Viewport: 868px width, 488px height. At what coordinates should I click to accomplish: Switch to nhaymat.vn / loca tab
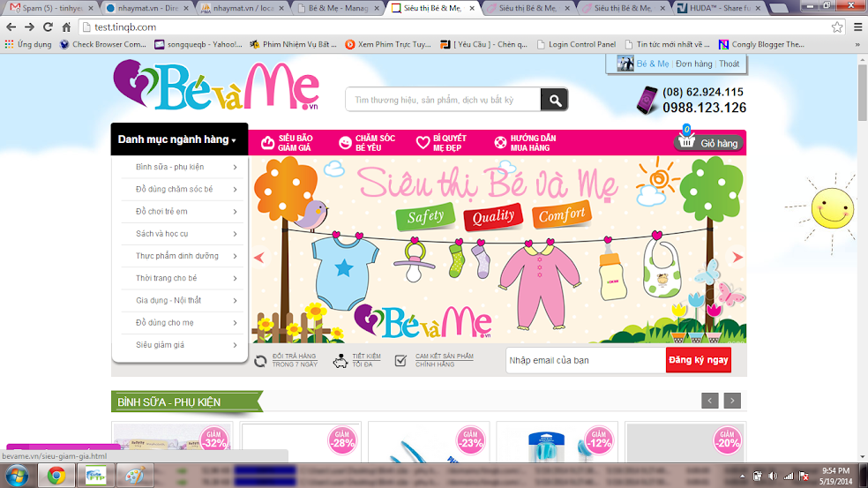point(242,8)
